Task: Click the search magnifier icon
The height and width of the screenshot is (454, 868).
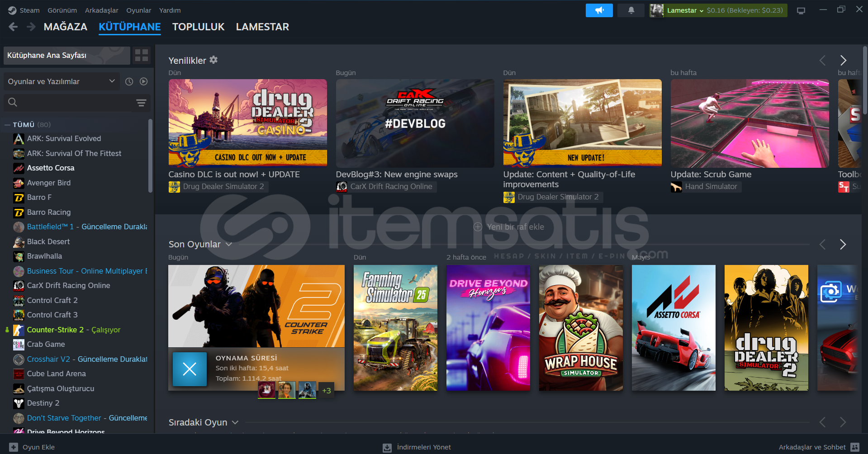Action: click(13, 102)
